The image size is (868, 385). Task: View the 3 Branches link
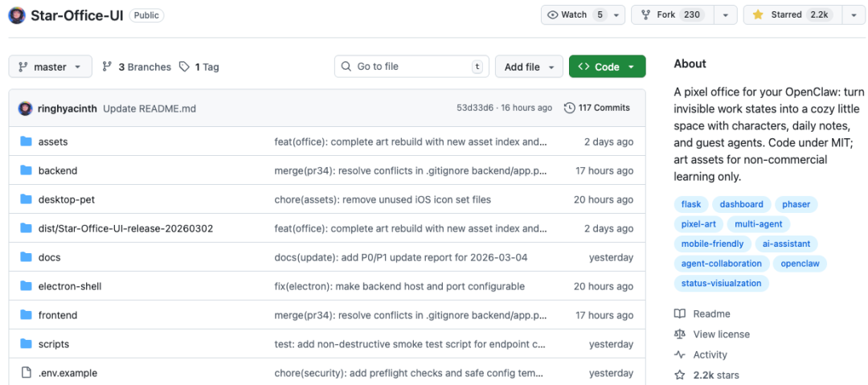click(x=137, y=67)
